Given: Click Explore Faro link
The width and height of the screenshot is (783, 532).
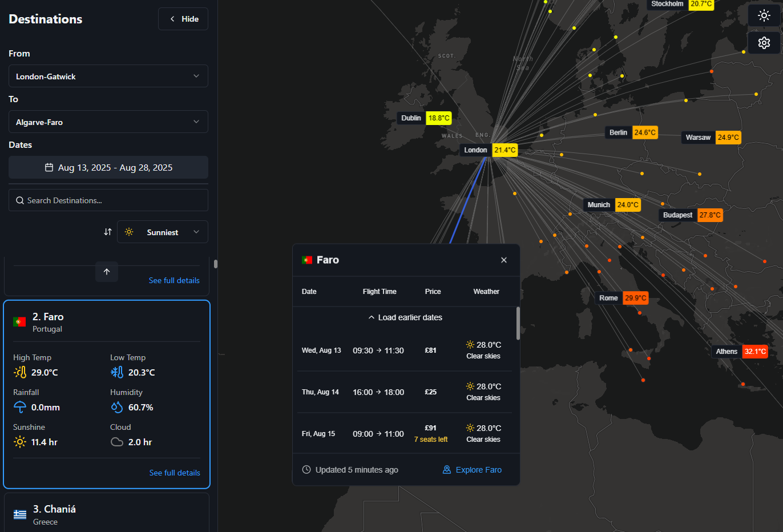Looking at the screenshot, I should (473, 470).
